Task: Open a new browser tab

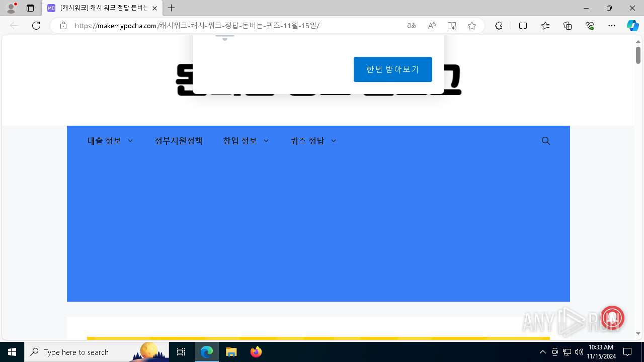Action: pyautogui.click(x=172, y=8)
